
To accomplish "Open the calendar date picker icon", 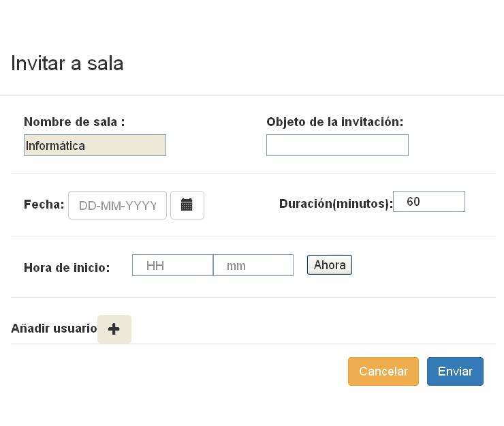I will (187, 205).
